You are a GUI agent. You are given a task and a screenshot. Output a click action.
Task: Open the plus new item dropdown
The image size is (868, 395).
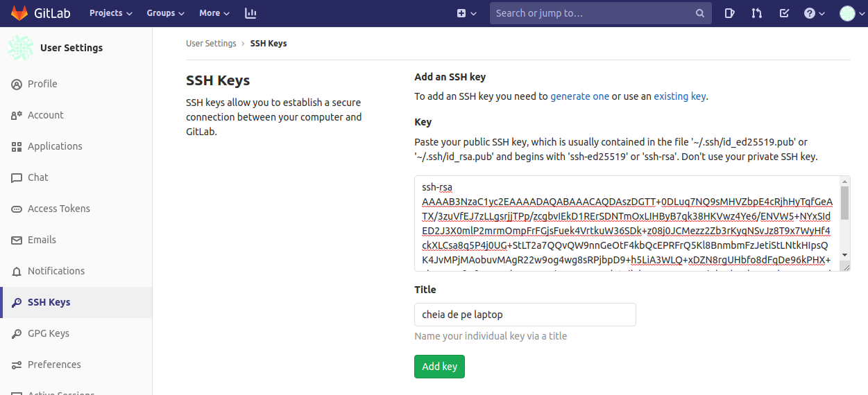coord(466,13)
